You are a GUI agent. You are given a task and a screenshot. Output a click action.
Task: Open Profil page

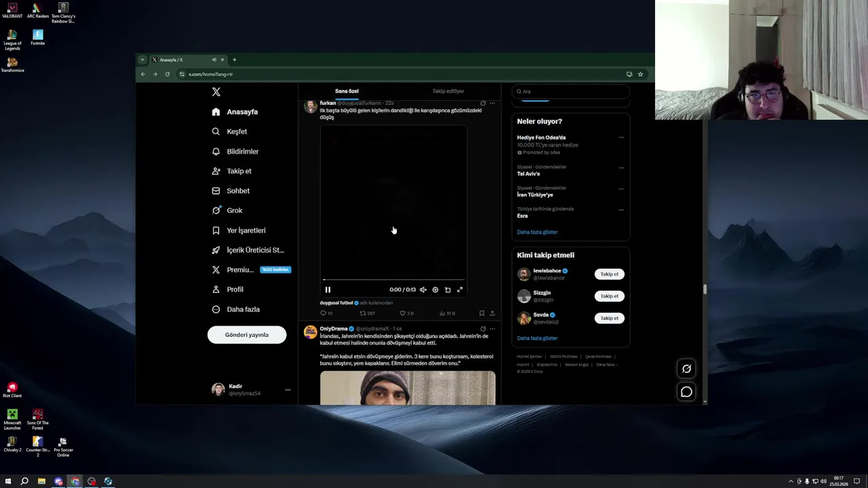pyautogui.click(x=227, y=289)
